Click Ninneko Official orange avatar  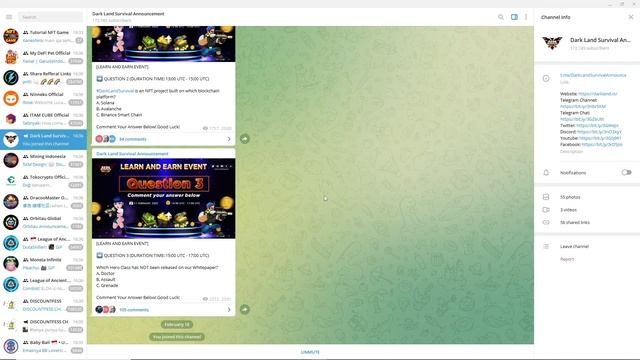point(11,98)
